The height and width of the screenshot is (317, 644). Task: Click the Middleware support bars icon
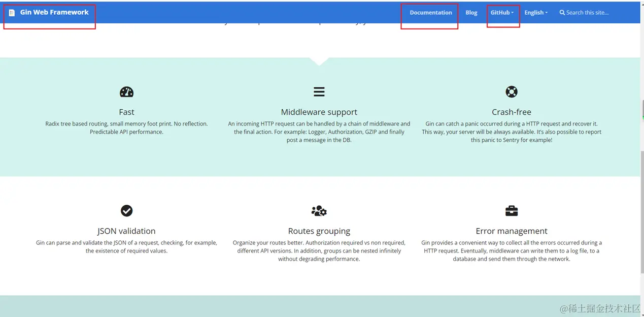pos(319,92)
